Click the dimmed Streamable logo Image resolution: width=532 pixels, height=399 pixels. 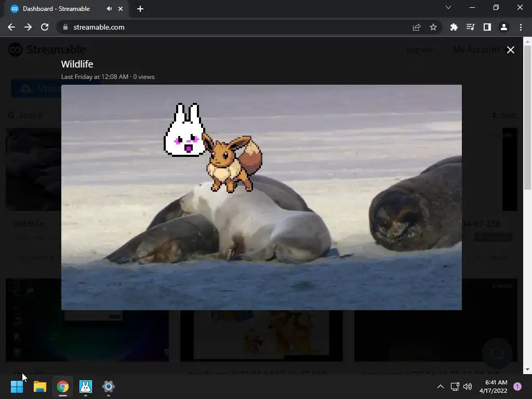tap(47, 49)
